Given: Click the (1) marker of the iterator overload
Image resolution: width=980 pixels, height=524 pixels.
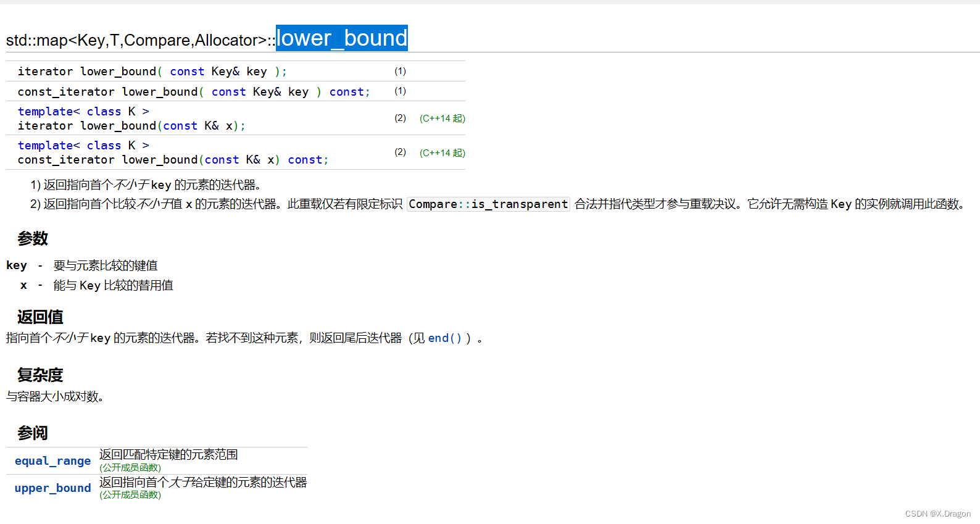Looking at the screenshot, I should [401, 72].
